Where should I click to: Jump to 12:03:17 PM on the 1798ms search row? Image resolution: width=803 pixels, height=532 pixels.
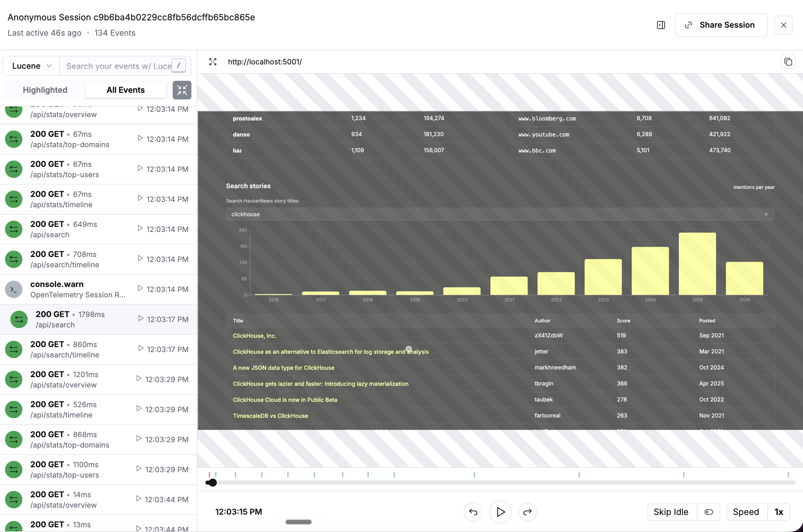[x=163, y=319]
